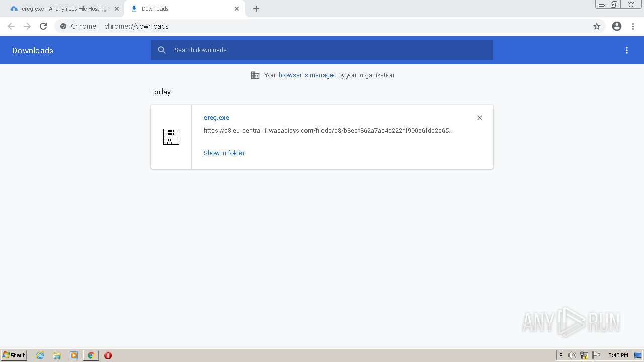Close the Downloads tab

pos(237,9)
